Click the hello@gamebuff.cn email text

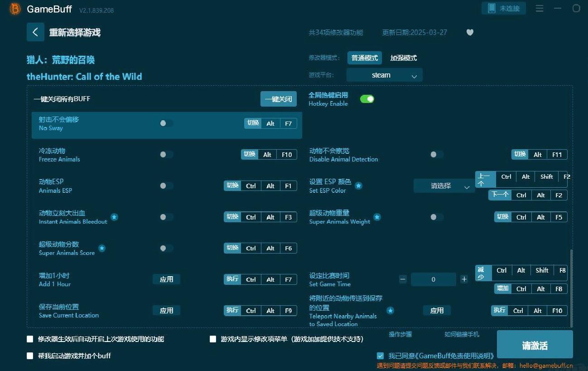pyautogui.click(x=546, y=366)
